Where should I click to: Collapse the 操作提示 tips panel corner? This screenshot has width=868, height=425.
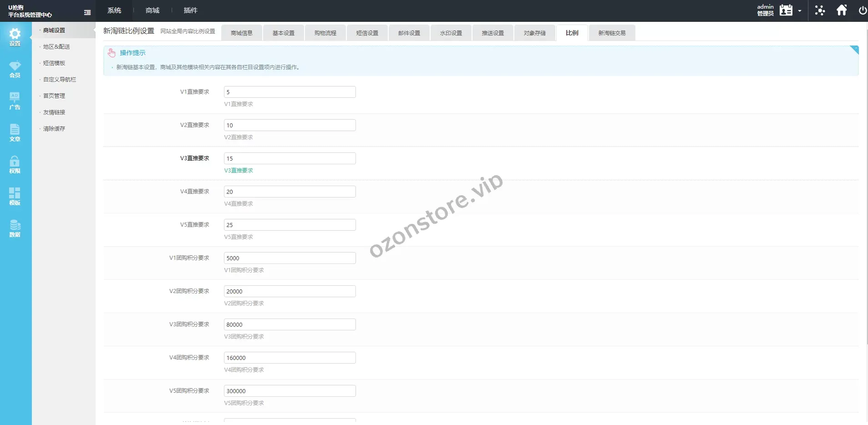[x=854, y=50]
